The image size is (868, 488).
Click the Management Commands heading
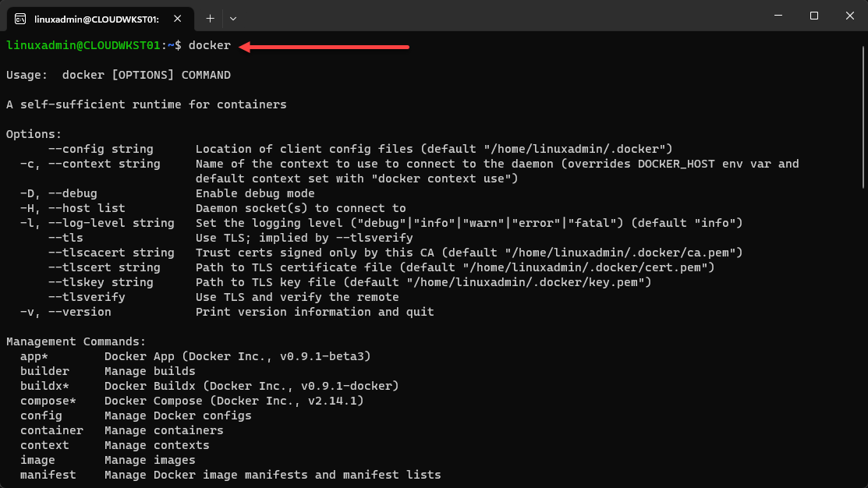coord(76,341)
